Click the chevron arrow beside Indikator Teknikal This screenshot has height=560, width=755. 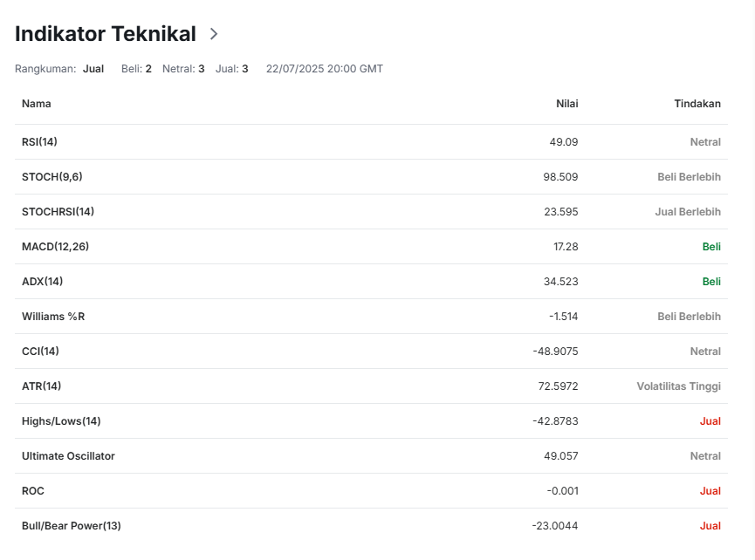pyautogui.click(x=214, y=34)
